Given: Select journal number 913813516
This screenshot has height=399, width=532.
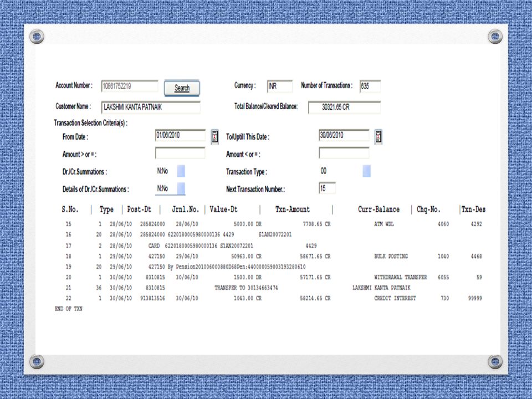Looking at the screenshot, I should (x=153, y=298).
